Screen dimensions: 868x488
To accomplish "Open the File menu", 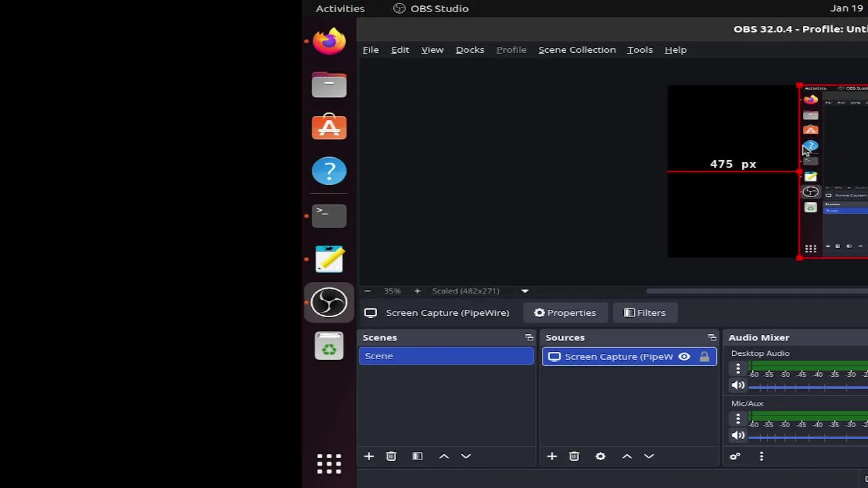I will point(370,49).
